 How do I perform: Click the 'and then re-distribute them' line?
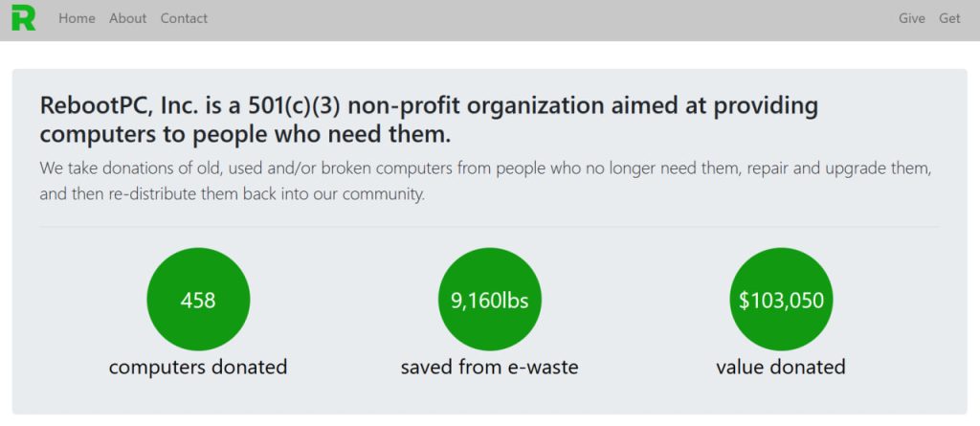pyautogui.click(x=233, y=194)
